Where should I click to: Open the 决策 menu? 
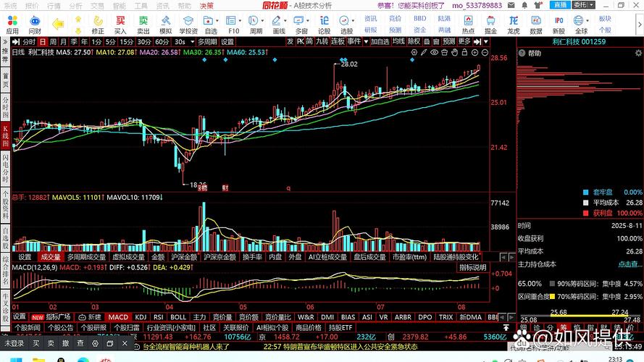[x=206, y=5]
